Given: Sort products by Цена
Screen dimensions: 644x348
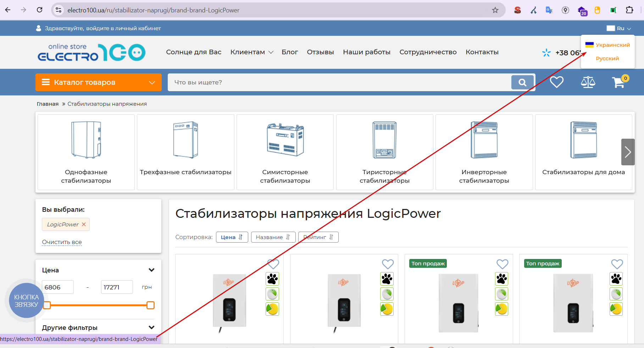Looking at the screenshot, I should click(x=232, y=237).
